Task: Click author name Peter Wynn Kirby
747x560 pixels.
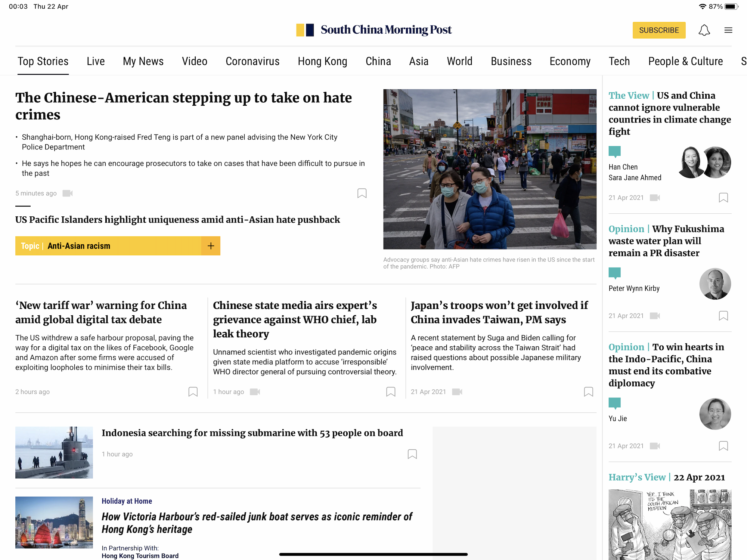Action: coord(634,288)
